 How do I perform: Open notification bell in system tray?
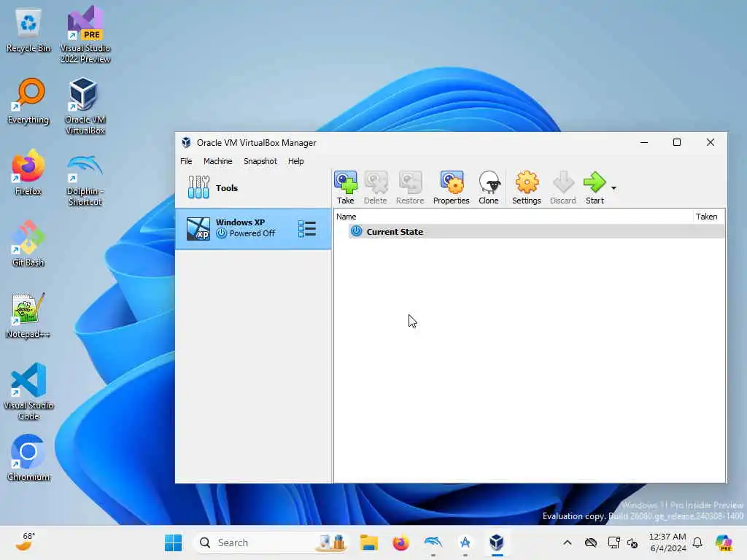coord(697,542)
